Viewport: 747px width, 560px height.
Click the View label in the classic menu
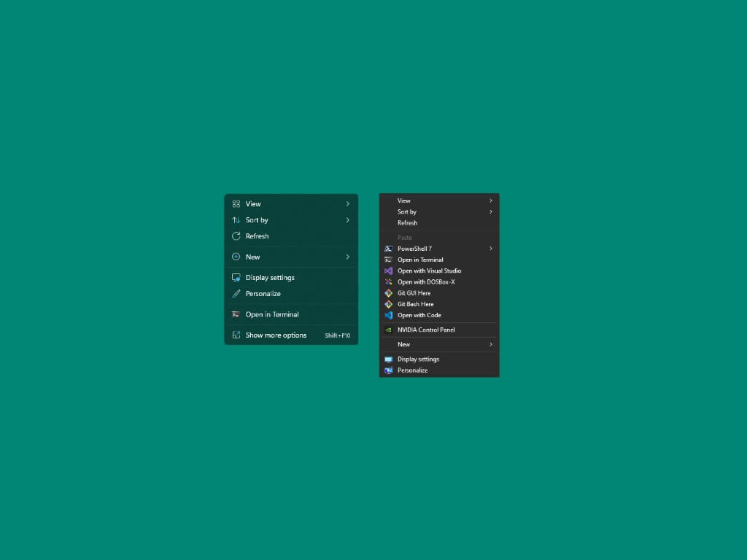(x=404, y=201)
